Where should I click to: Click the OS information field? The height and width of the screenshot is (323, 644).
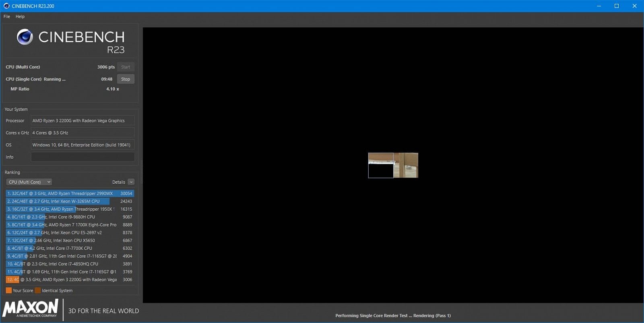pos(83,145)
